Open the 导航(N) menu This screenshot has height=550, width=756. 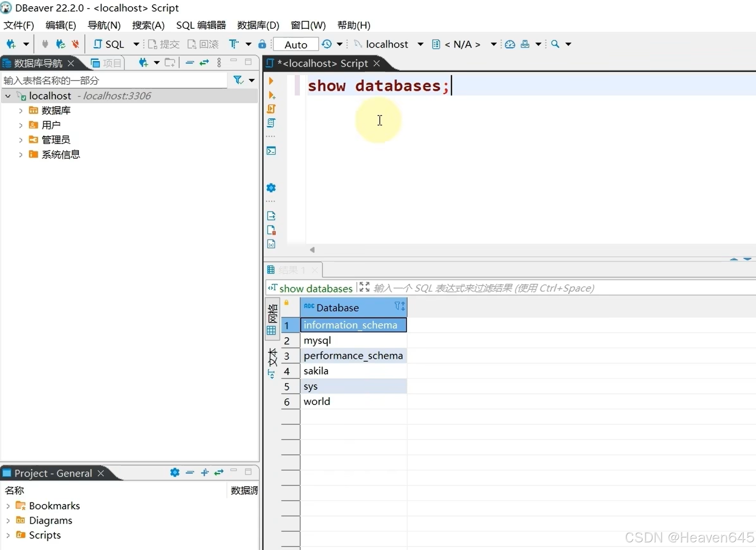click(x=104, y=25)
